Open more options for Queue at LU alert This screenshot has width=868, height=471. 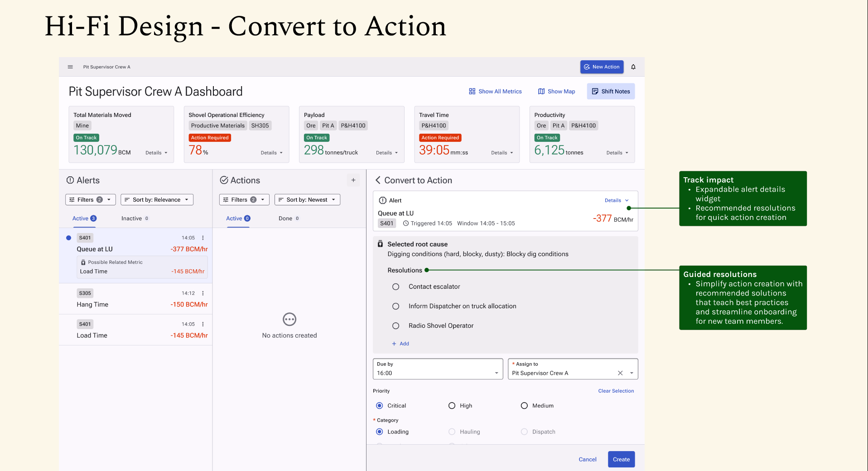[x=203, y=238]
